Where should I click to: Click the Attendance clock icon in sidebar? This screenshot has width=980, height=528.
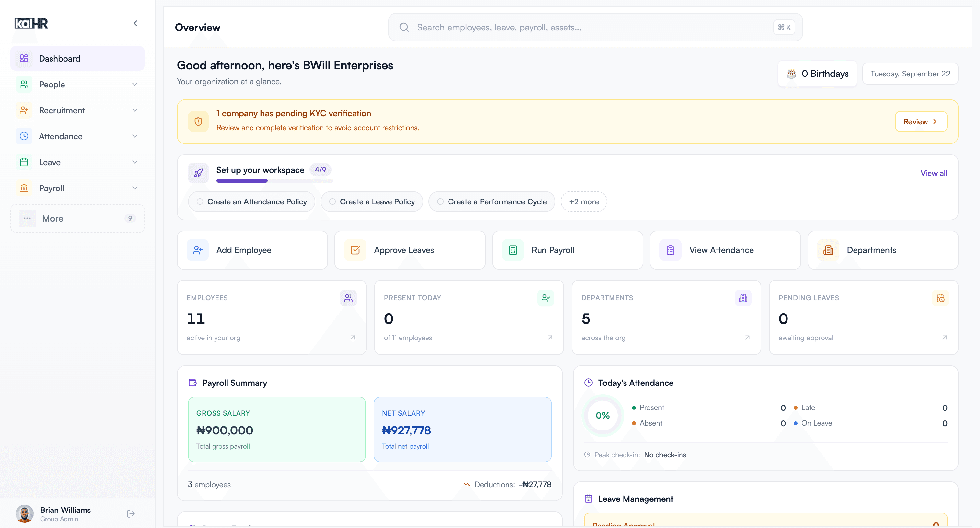tap(24, 136)
